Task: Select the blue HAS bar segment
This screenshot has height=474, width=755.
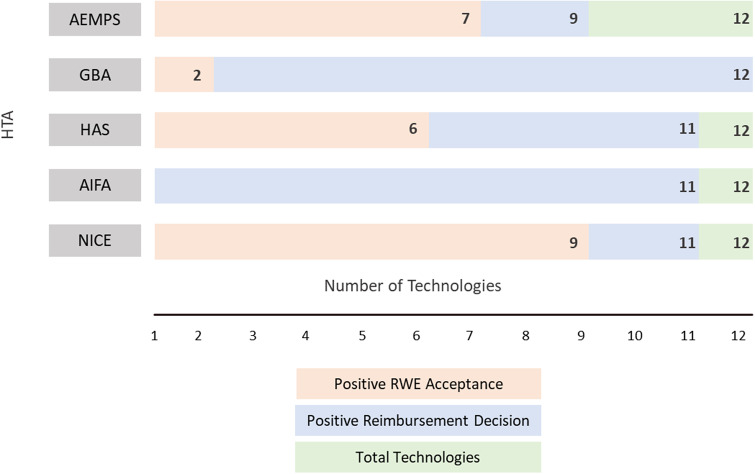Action: (x=564, y=129)
